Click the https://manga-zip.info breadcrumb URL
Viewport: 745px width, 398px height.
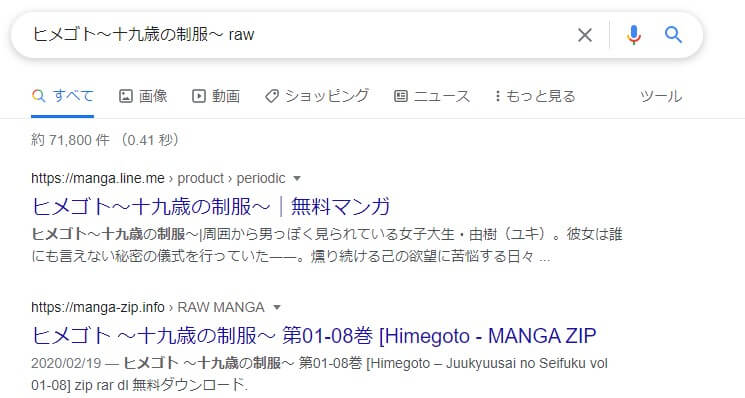[x=98, y=308]
